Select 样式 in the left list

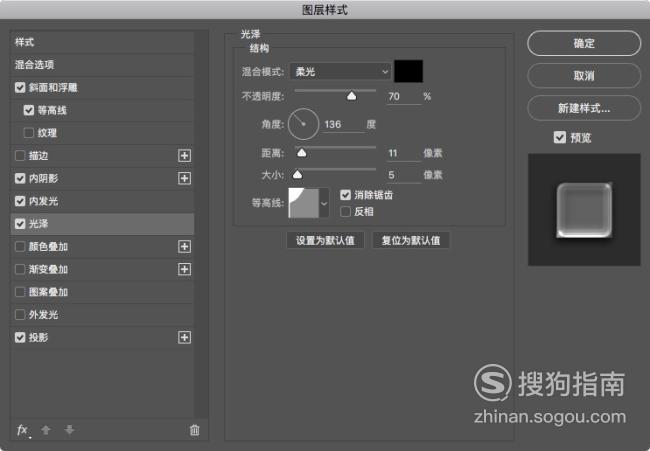[x=102, y=42]
